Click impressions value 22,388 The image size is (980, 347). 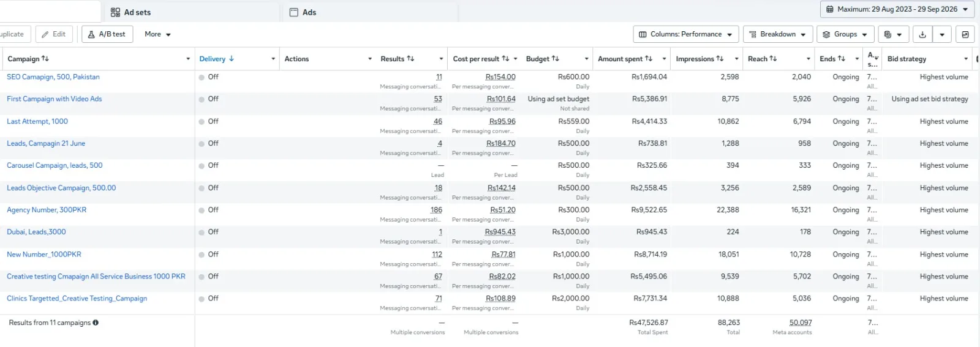pyautogui.click(x=728, y=210)
